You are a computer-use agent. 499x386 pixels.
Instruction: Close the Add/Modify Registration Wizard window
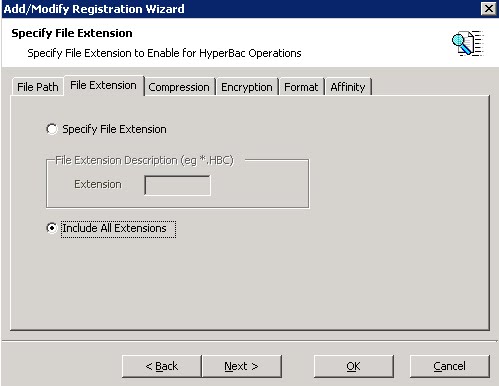(x=489, y=9)
